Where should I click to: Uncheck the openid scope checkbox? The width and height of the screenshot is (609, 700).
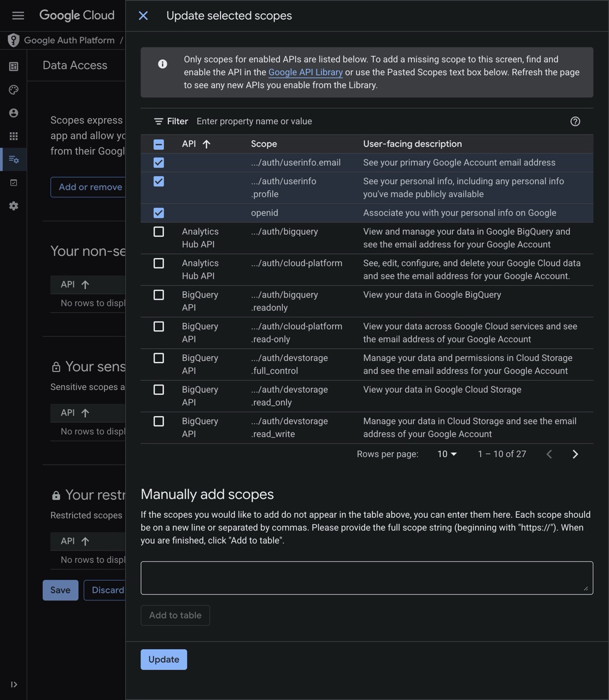159,213
